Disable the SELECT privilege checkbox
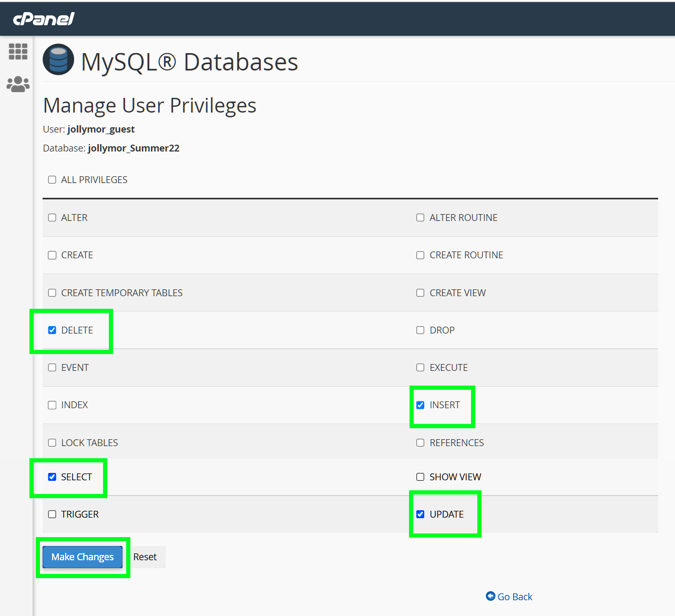 pos(52,477)
